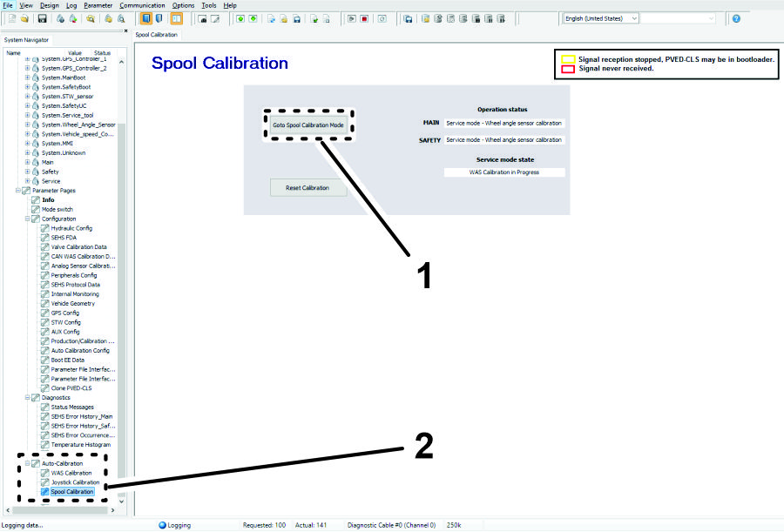This screenshot has width=784, height=532.
Task: Toggle the third highlighted layout view button
Action: (x=177, y=18)
